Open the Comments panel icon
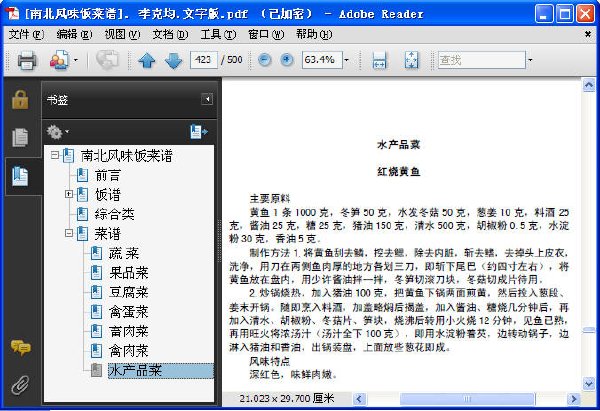 [x=21, y=347]
